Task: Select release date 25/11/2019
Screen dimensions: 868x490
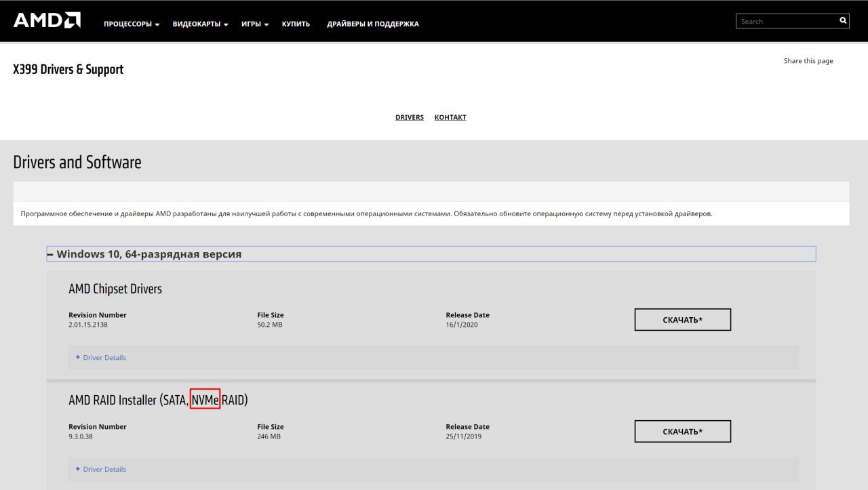Action: pyautogui.click(x=465, y=436)
